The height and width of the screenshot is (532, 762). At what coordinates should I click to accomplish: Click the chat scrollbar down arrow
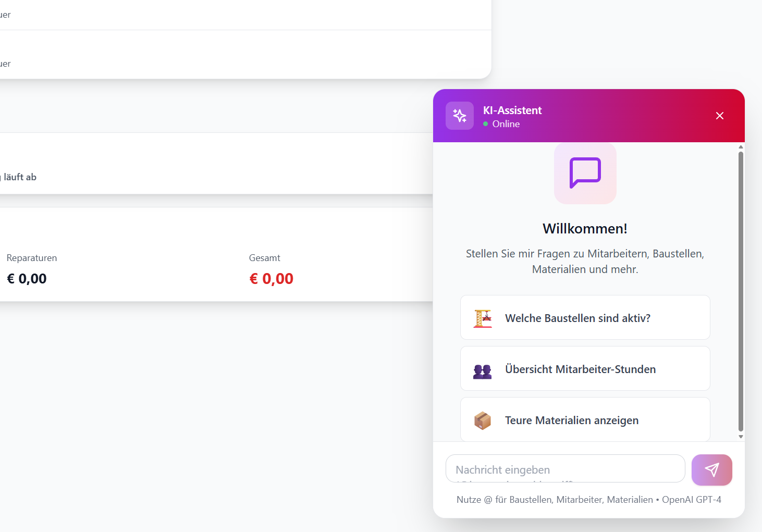pos(741,437)
